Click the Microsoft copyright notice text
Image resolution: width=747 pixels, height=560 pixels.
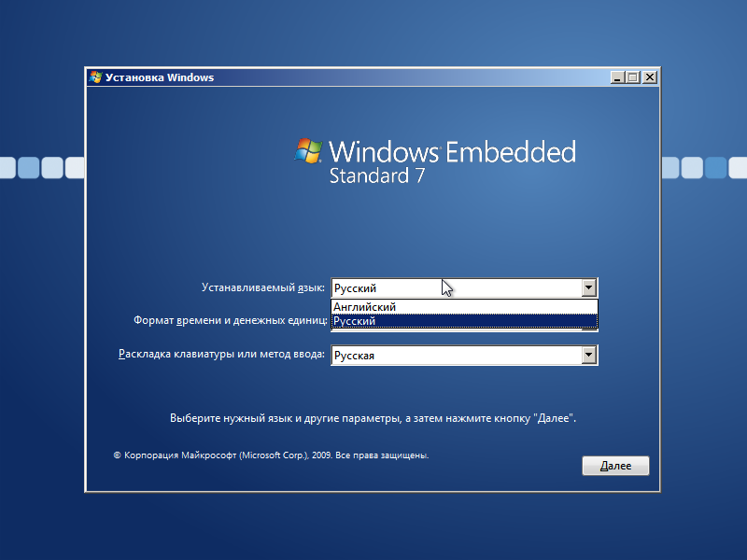[x=271, y=455]
